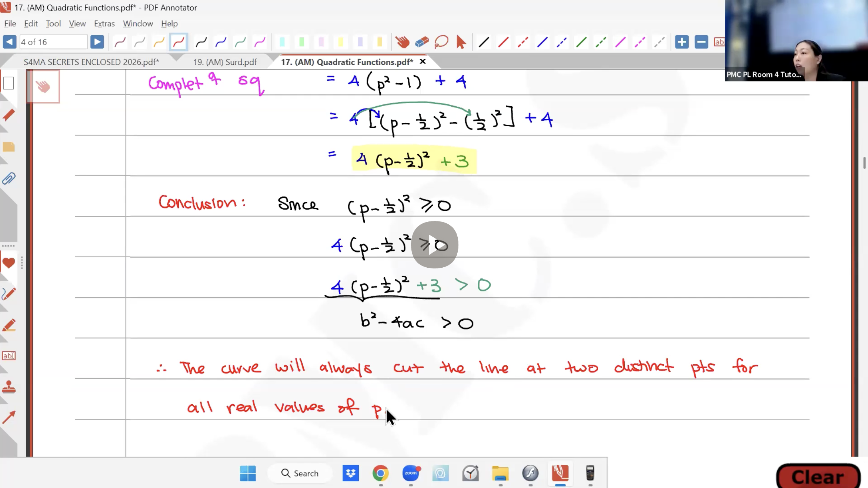Viewport: 868px width, 488px height.
Task: Click the page number field showing 4 of 16
Action: pyautogui.click(x=54, y=42)
